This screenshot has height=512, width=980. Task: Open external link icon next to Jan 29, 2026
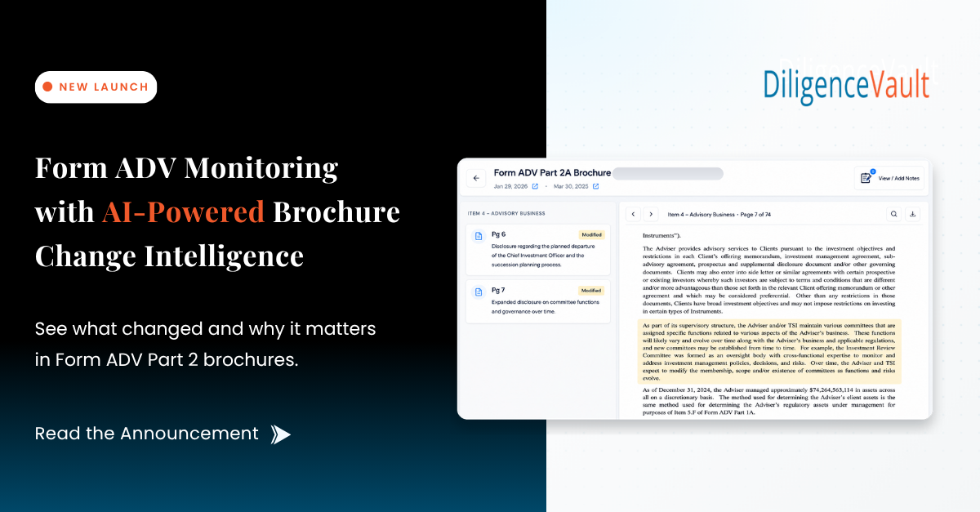(x=535, y=186)
